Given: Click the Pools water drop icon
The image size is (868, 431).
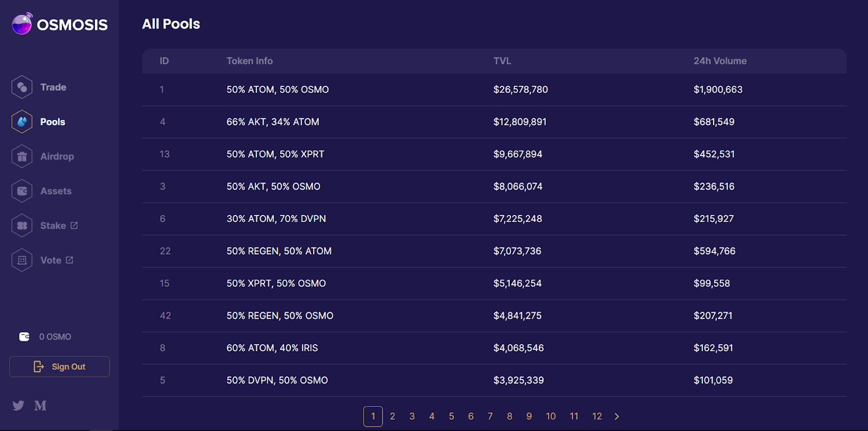Looking at the screenshot, I should click(x=22, y=122).
